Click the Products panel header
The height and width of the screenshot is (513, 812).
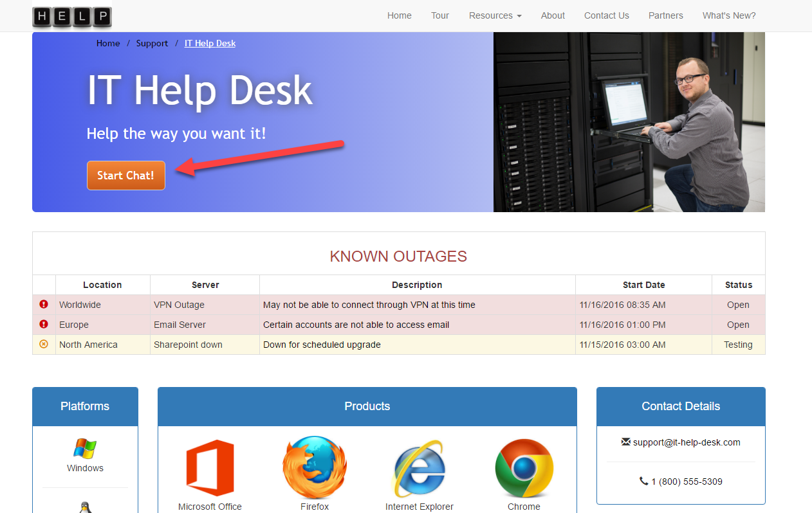pyautogui.click(x=367, y=406)
